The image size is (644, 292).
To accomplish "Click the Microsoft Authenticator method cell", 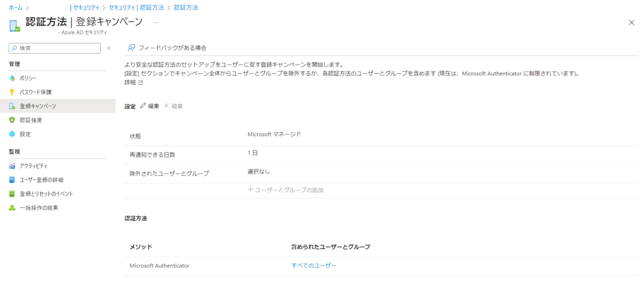I will tap(159, 265).
